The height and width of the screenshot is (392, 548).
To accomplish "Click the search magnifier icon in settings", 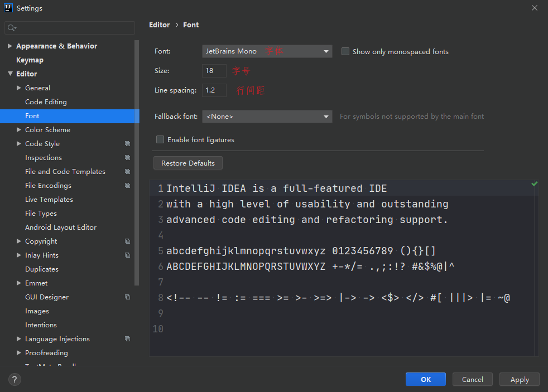I will (12, 28).
